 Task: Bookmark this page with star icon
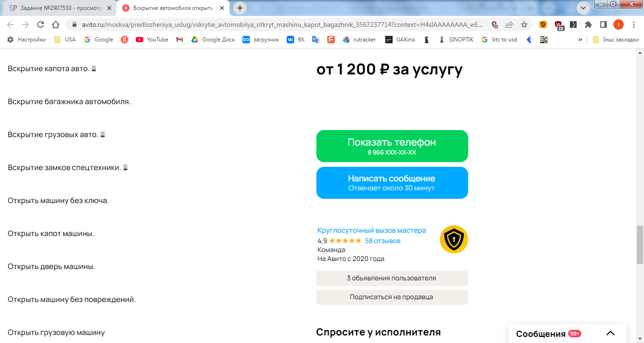(524, 25)
